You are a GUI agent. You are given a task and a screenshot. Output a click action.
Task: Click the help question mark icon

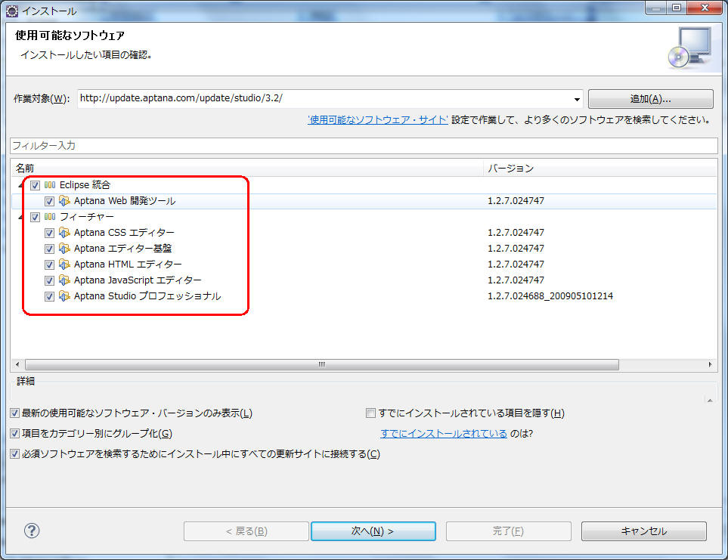[33, 531]
